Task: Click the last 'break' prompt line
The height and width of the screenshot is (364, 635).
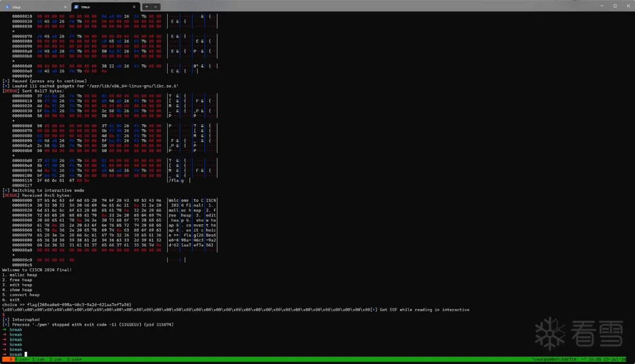Action: click(x=16, y=354)
